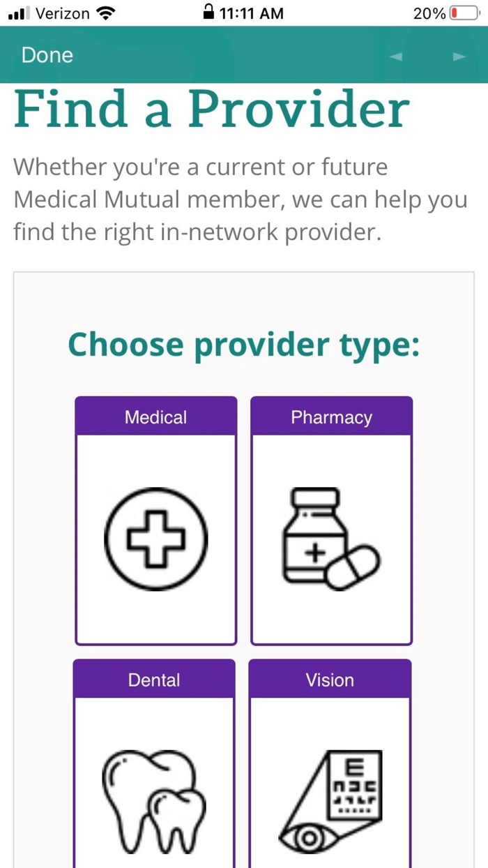Click the forward navigation arrow
Viewport: 488px width, 868px height.
point(459,57)
